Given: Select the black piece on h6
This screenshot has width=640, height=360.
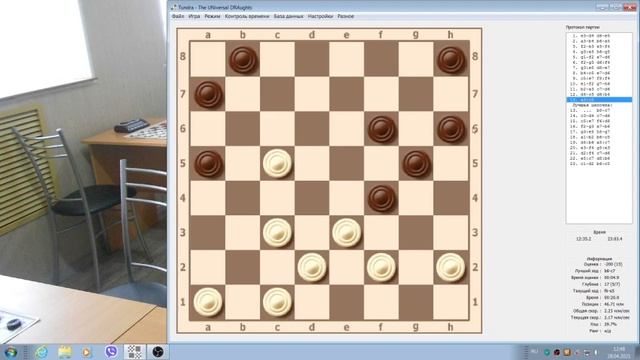Looking at the screenshot, I should (451, 129).
